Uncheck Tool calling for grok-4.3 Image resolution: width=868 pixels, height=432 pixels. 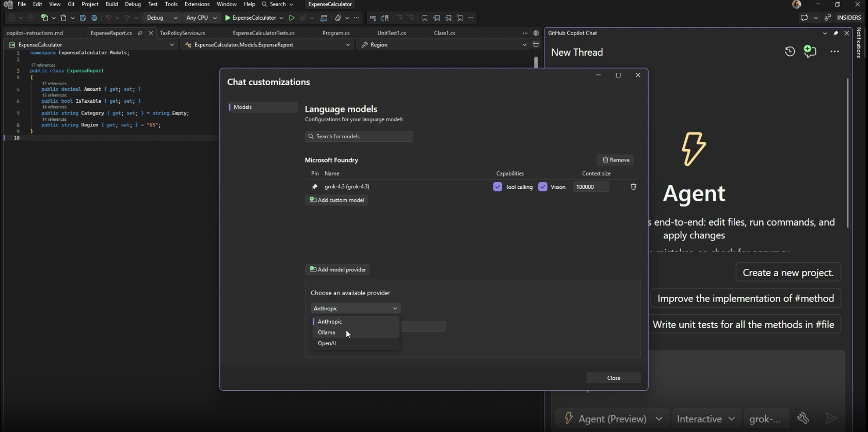tap(497, 187)
